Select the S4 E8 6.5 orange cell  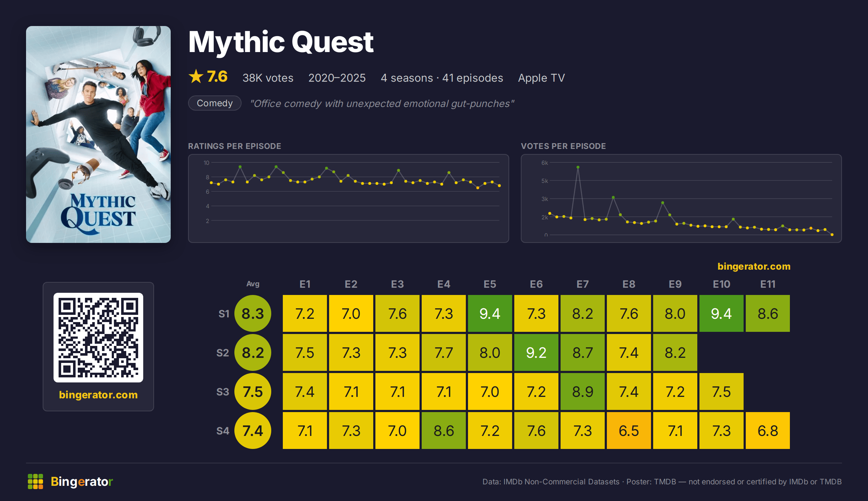pyautogui.click(x=629, y=431)
